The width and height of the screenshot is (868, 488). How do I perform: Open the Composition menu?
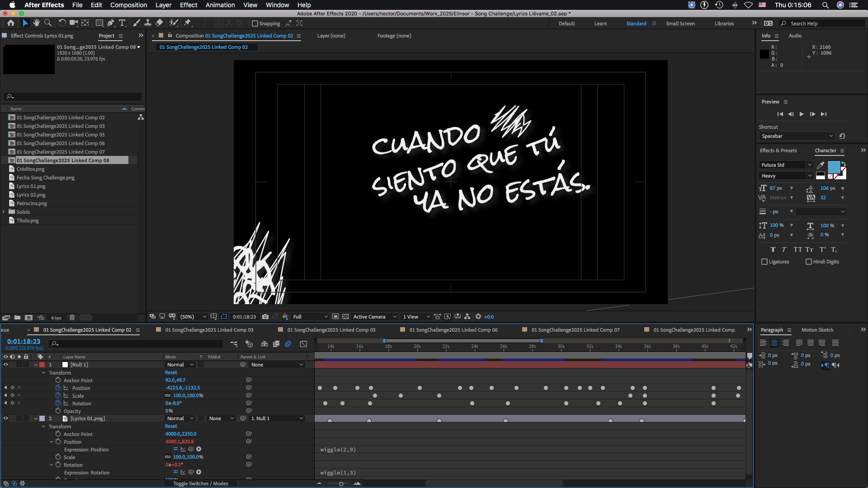pyautogui.click(x=128, y=5)
